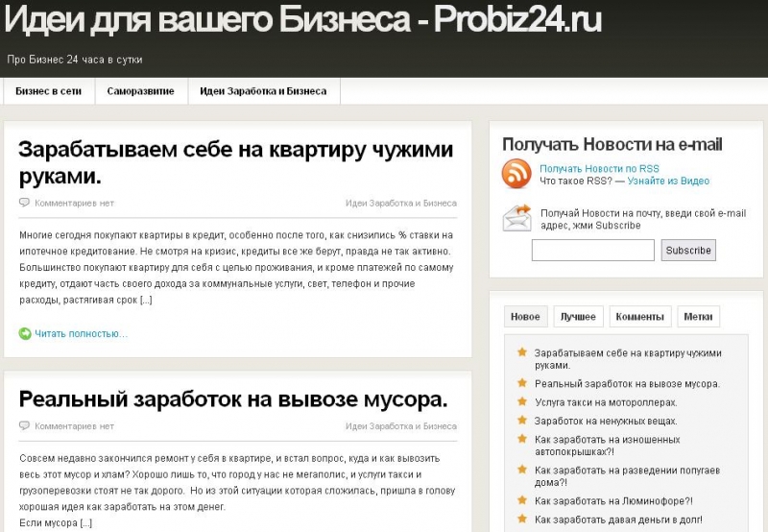
Task: Click star beside Реальный заработок на вывозе мусора
Action: click(x=522, y=382)
